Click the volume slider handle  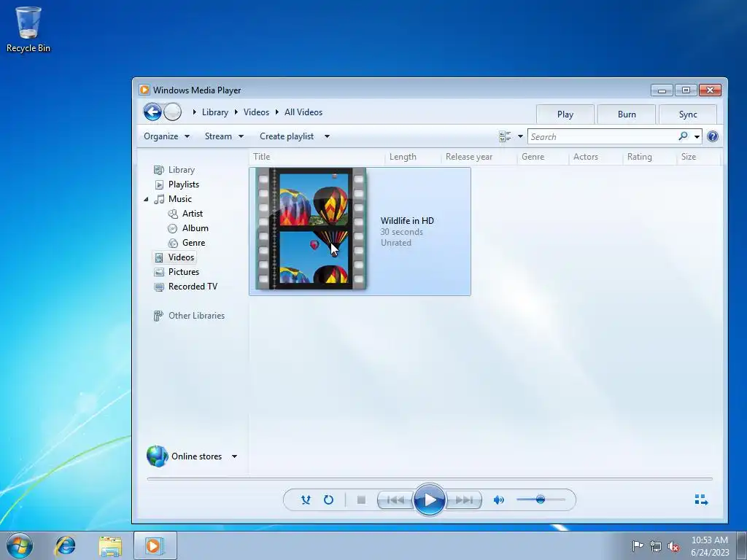coord(541,499)
